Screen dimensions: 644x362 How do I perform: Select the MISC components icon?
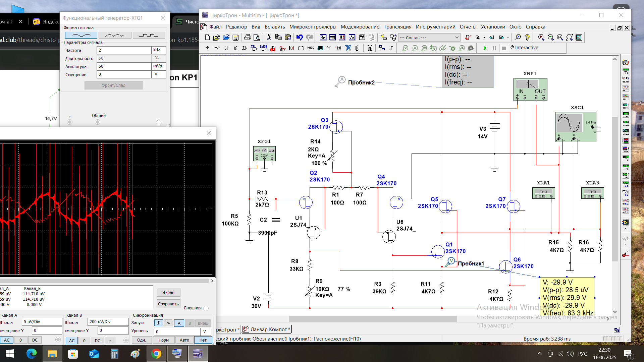coord(311,48)
